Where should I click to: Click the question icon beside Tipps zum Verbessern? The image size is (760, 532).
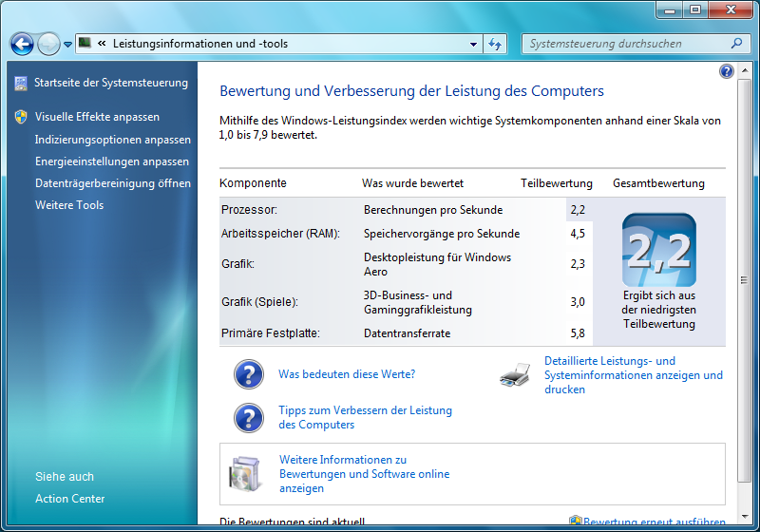point(249,418)
